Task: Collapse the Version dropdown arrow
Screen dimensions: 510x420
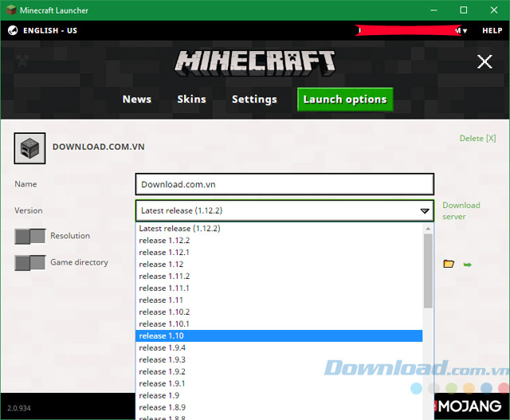Action: [x=425, y=211]
